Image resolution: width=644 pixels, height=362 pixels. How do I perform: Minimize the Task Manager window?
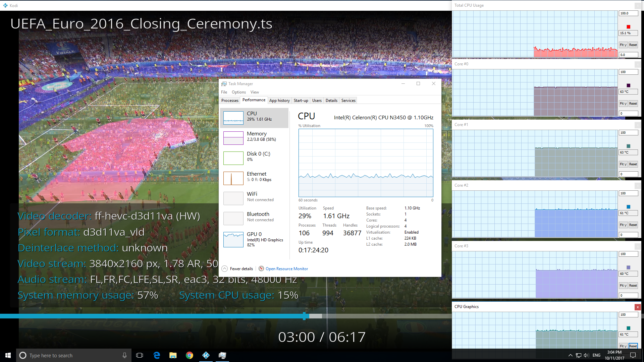(403, 84)
